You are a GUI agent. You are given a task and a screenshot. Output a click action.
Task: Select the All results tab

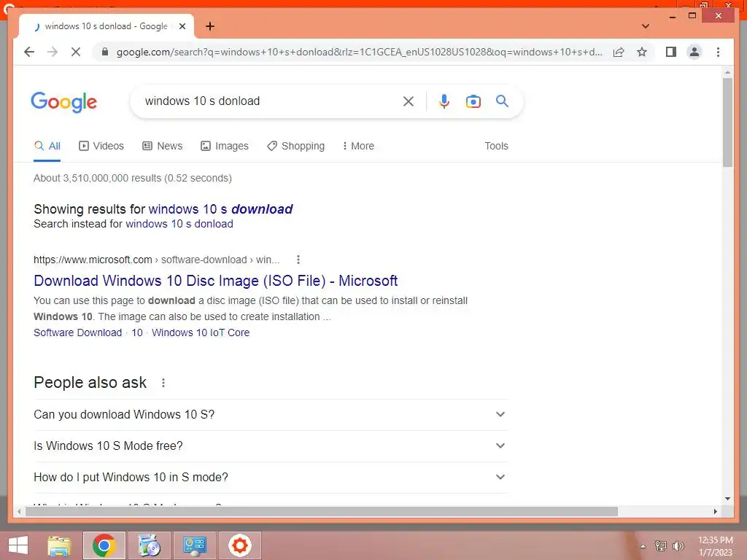[x=47, y=146]
